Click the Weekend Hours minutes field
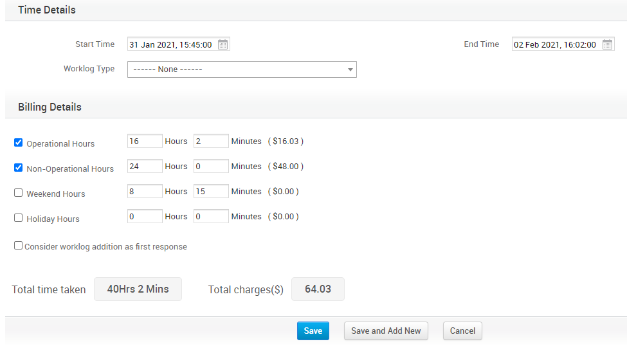Image resolution: width=627 pixels, height=364 pixels. pos(211,191)
